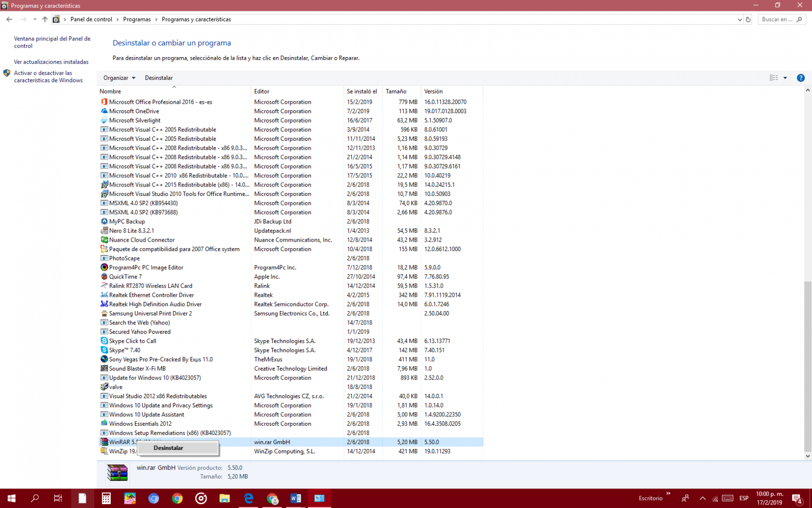This screenshot has width=812, height=508.
Task: Click the Desinstalar toolbar button
Action: (x=158, y=78)
